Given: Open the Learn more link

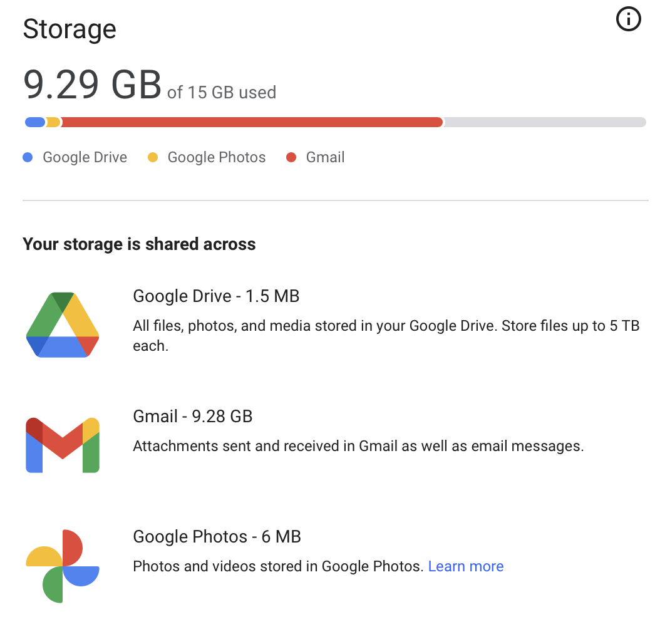Looking at the screenshot, I should (x=465, y=566).
